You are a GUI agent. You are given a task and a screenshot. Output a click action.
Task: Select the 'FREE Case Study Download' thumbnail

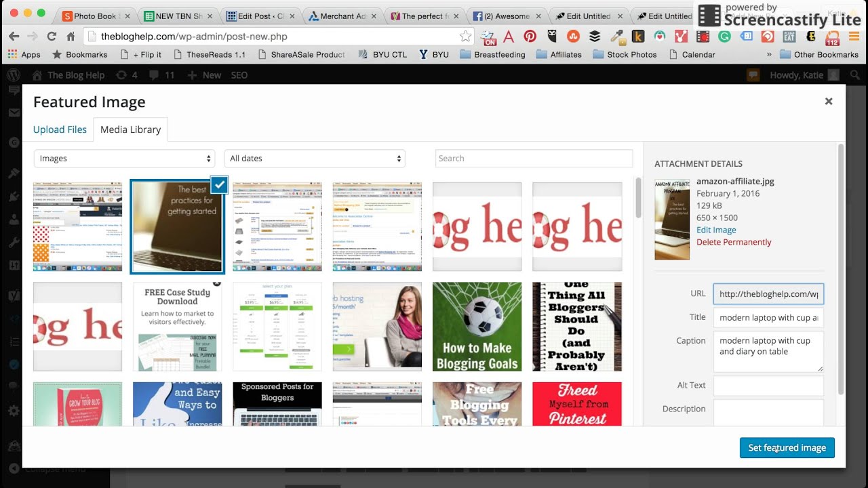[177, 327]
